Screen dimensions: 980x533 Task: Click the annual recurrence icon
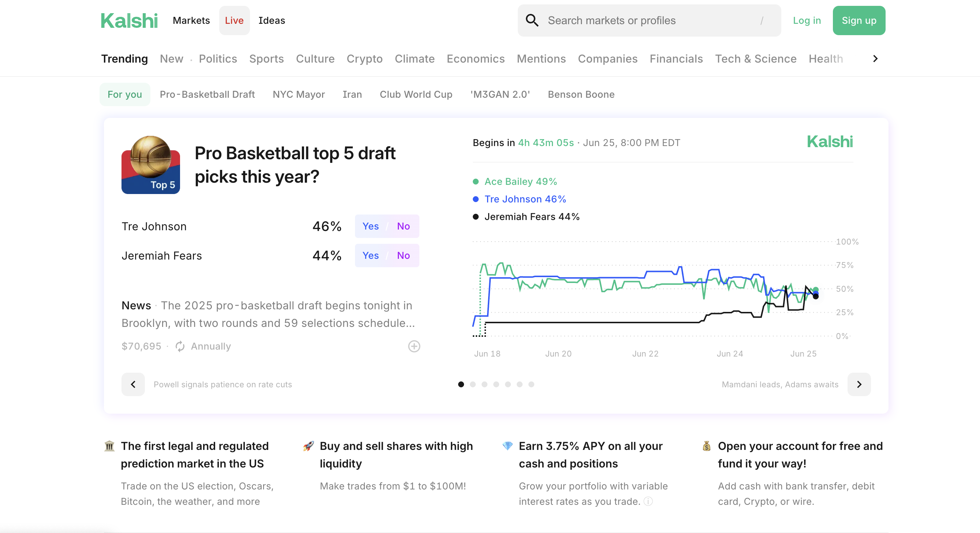pos(180,346)
